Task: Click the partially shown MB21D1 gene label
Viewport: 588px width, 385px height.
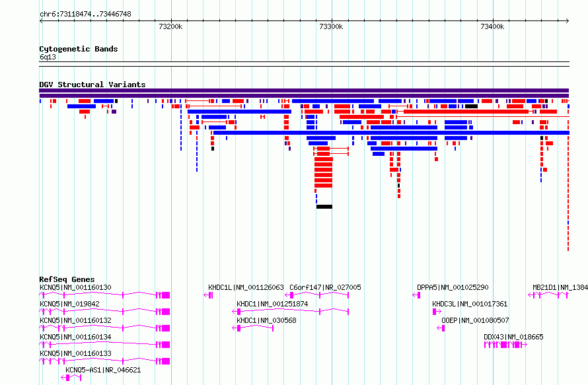Action: pyautogui.click(x=560, y=287)
